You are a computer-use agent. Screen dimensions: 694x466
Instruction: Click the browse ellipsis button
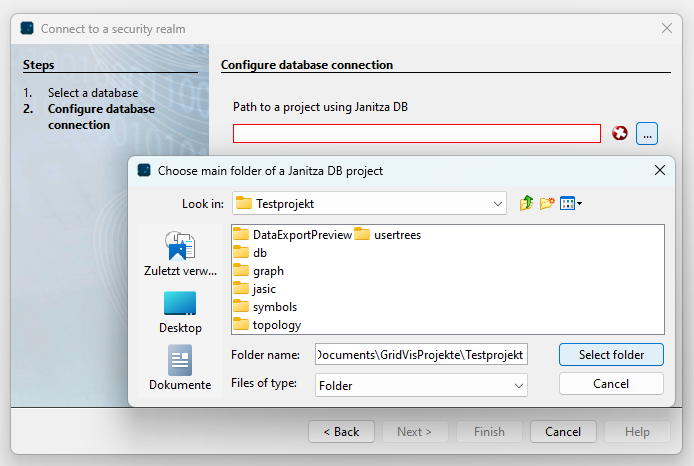coord(647,133)
